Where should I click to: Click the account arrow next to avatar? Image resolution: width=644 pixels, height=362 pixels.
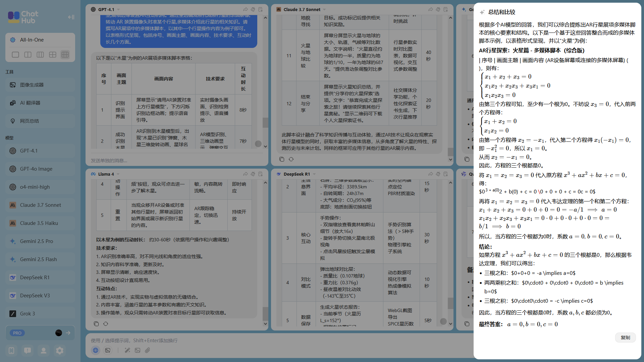68,333
